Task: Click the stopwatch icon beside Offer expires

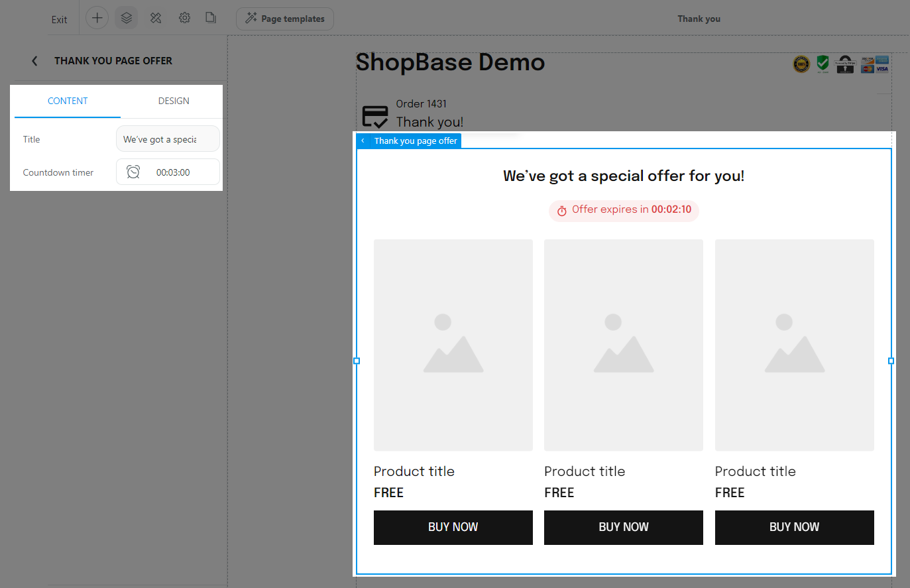Action: point(562,211)
